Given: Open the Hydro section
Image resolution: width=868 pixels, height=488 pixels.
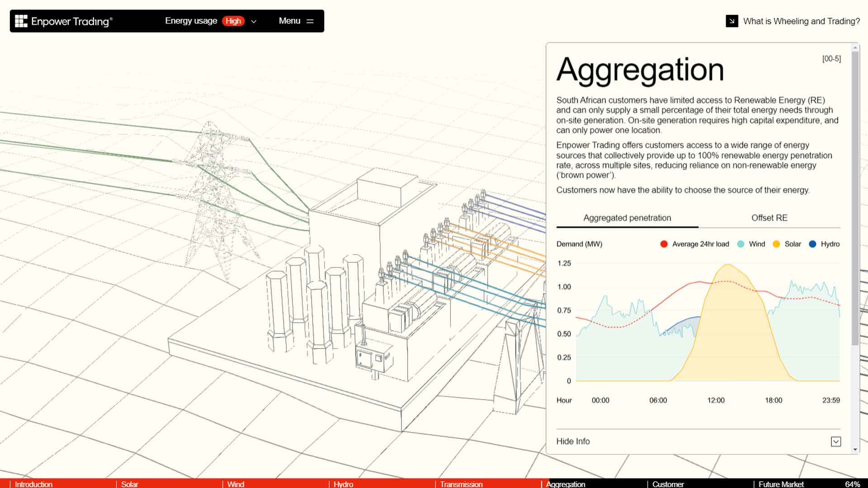Looking at the screenshot, I should 343,484.
